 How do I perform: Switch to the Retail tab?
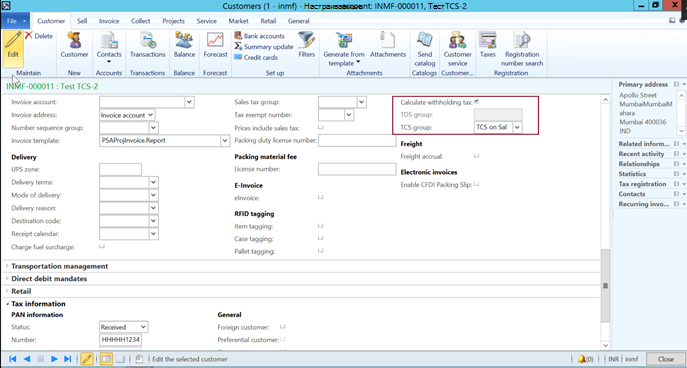[x=268, y=21]
